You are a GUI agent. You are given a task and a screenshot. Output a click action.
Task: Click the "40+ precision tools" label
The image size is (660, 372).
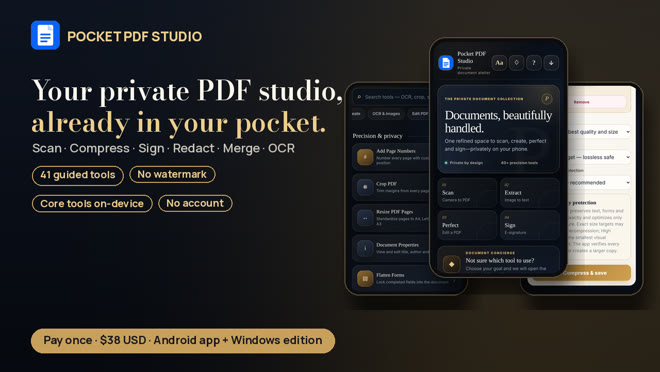(519, 163)
